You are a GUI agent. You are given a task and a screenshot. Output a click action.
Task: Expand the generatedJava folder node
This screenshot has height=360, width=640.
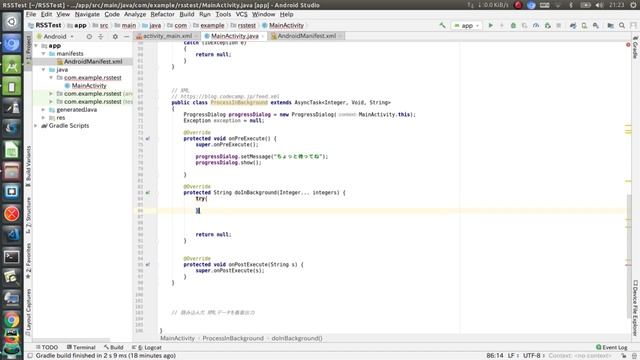pos(43,110)
